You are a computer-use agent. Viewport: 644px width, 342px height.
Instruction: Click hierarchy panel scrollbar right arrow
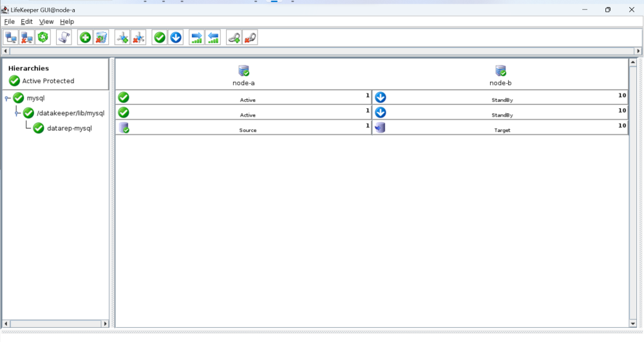(105, 324)
